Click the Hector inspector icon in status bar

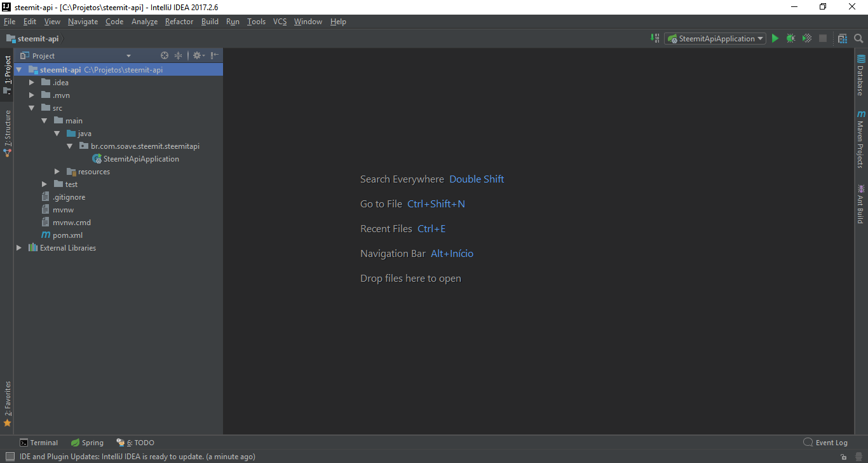tap(859, 457)
